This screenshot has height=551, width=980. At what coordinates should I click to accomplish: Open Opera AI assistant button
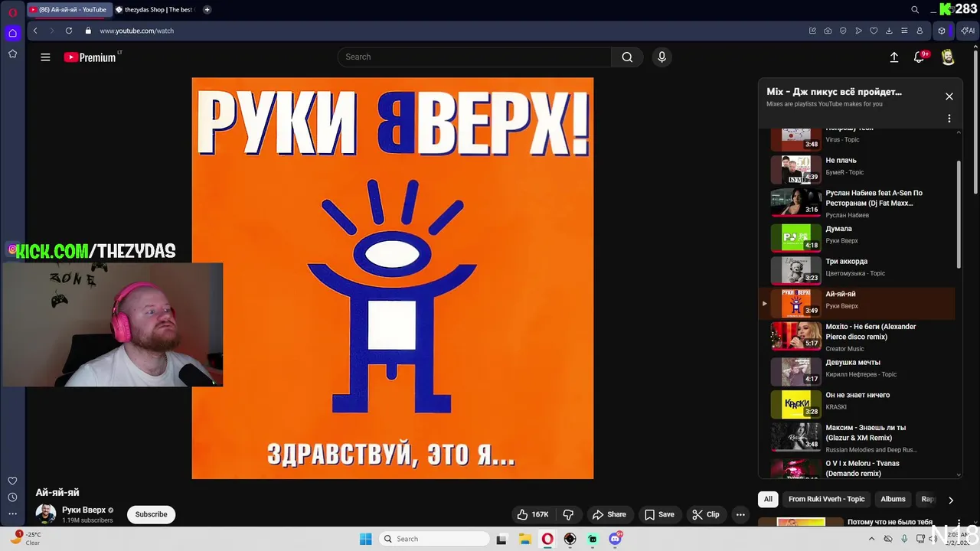968,31
